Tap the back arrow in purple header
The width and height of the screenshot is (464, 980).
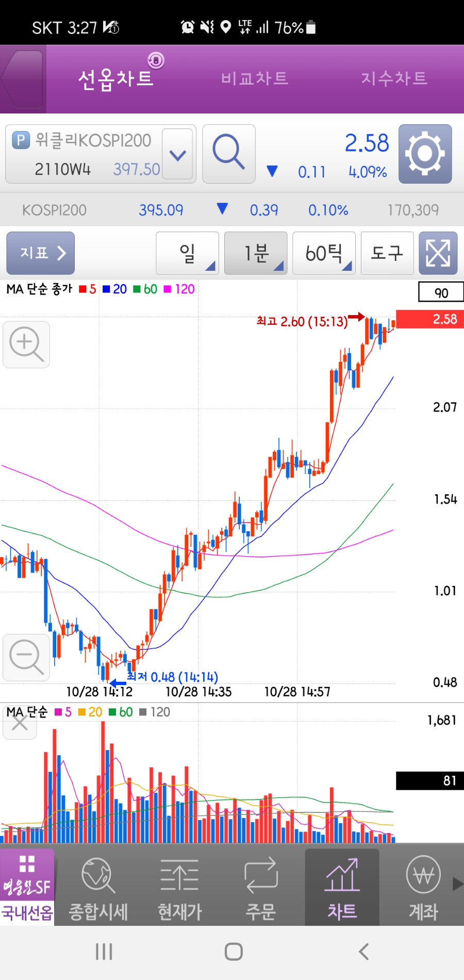pyautogui.click(x=22, y=79)
